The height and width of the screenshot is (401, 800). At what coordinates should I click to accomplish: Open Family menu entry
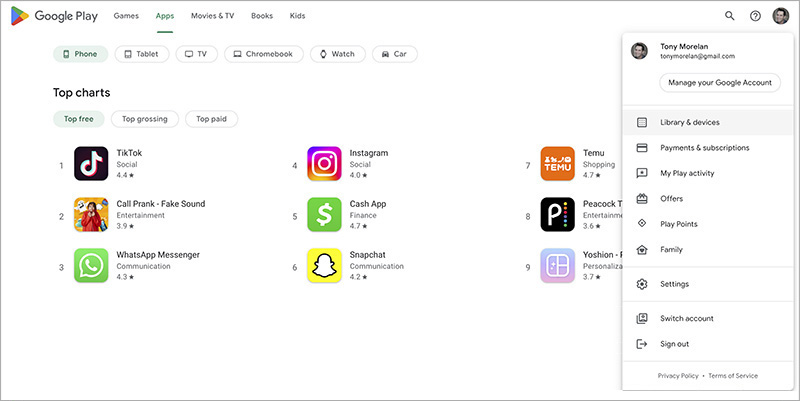(708, 249)
